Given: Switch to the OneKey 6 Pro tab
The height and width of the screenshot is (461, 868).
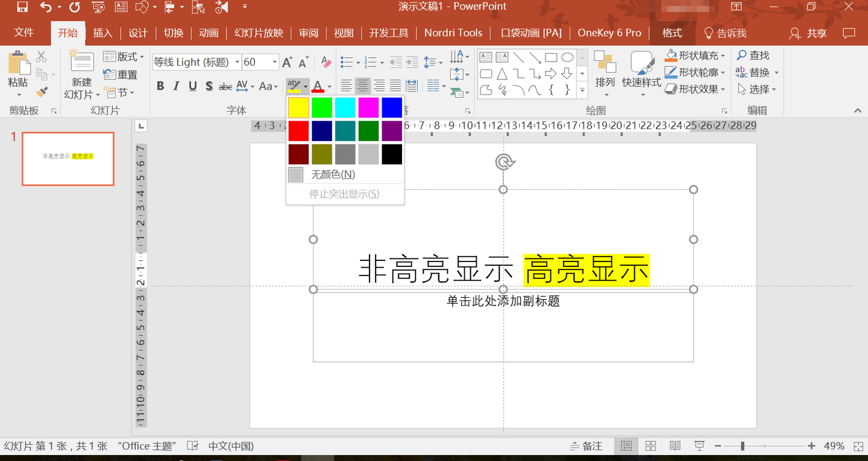Looking at the screenshot, I should click(609, 33).
